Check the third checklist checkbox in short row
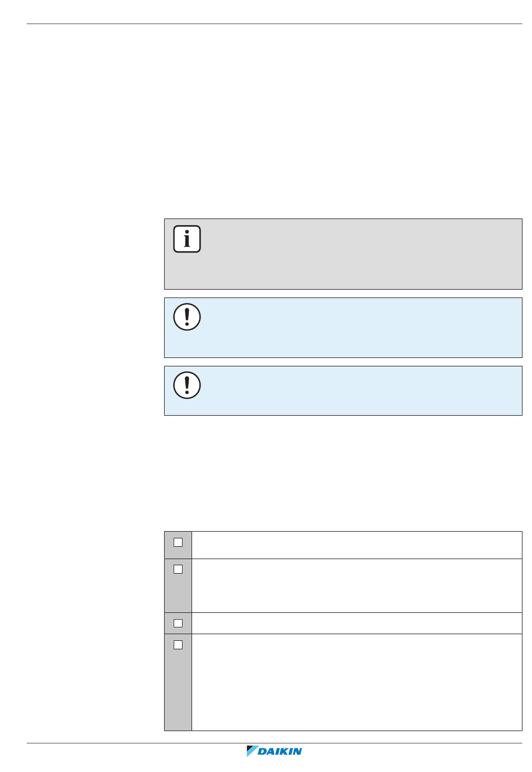The height and width of the screenshot is (772, 532). click(178, 623)
